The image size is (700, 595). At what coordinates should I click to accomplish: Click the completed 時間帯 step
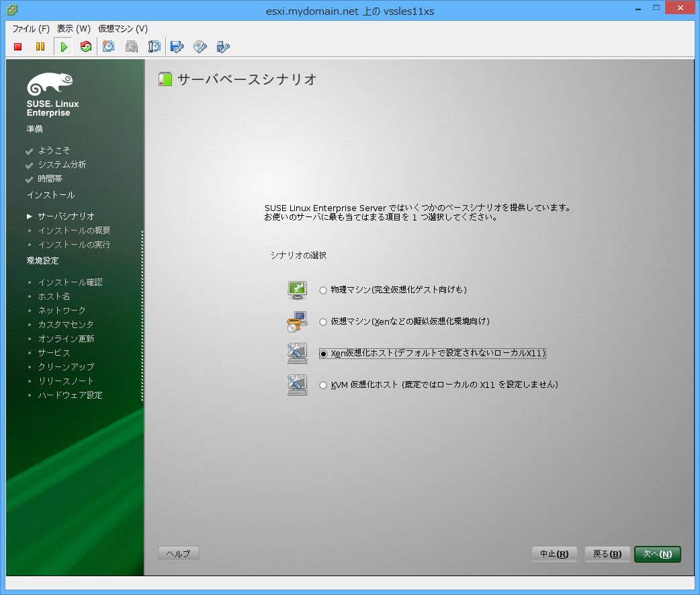click(50, 179)
